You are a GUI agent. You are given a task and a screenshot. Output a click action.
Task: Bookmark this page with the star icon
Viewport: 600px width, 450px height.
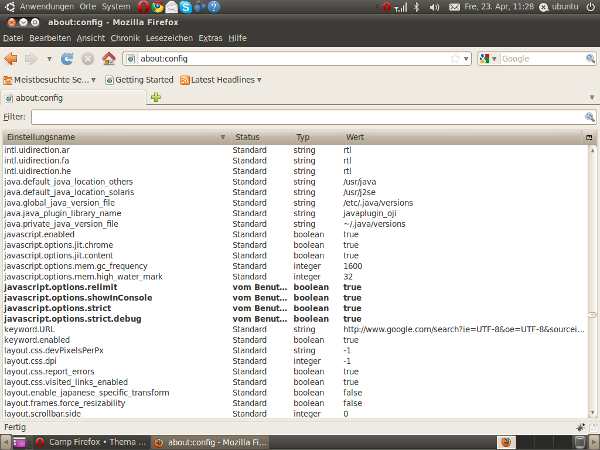[x=455, y=59]
